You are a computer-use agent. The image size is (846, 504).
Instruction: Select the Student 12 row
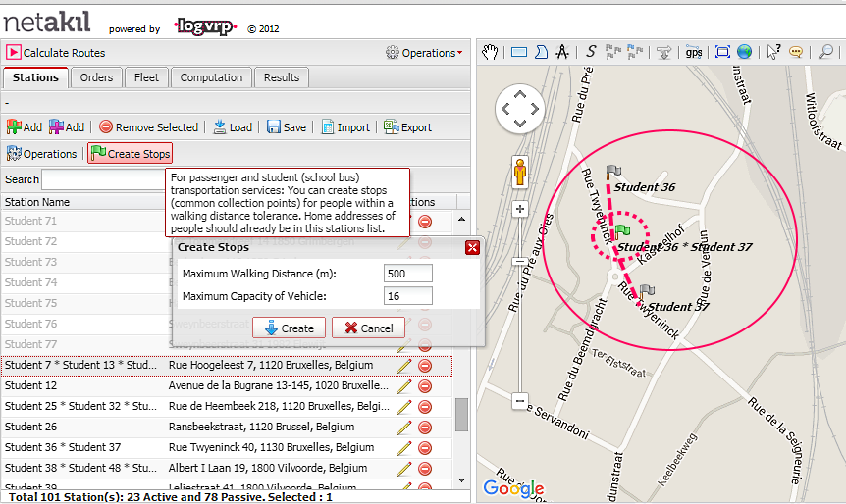(227, 385)
